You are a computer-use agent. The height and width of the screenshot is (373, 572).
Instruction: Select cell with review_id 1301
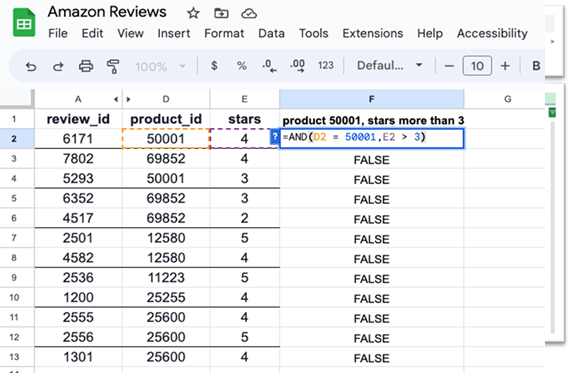tap(78, 357)
